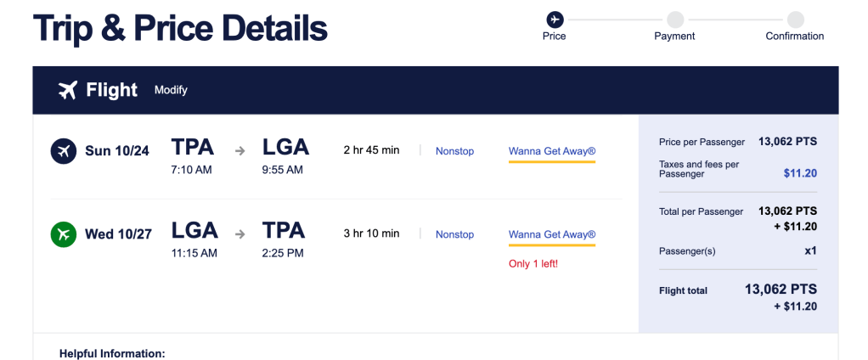This screenshot has height=360, width=868.
Task: Click the navy departing flight plane icon
Action: (x=64, y=151)
